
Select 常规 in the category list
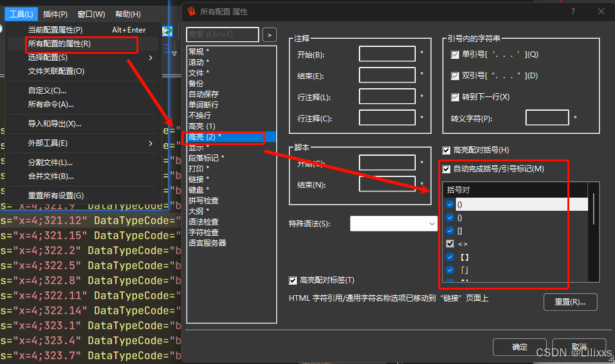[x=232, y=52]
